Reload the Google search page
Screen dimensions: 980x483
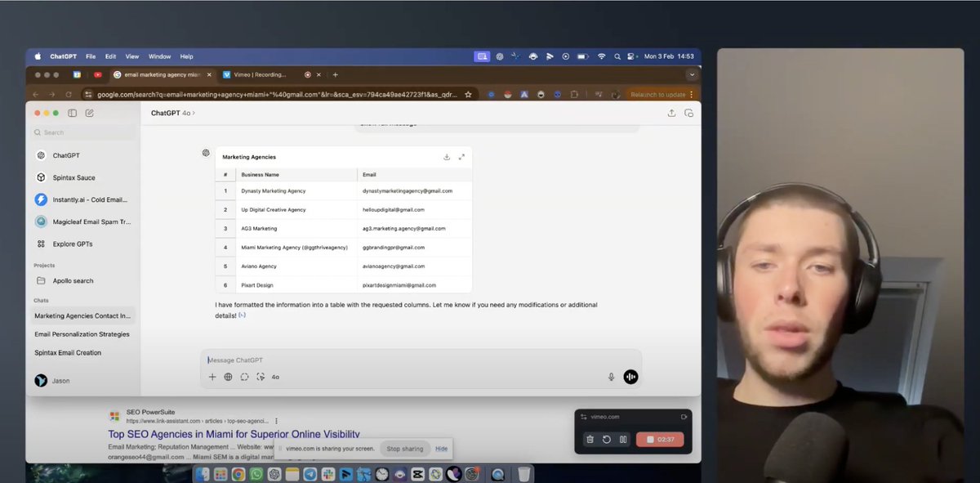point(67,95)
